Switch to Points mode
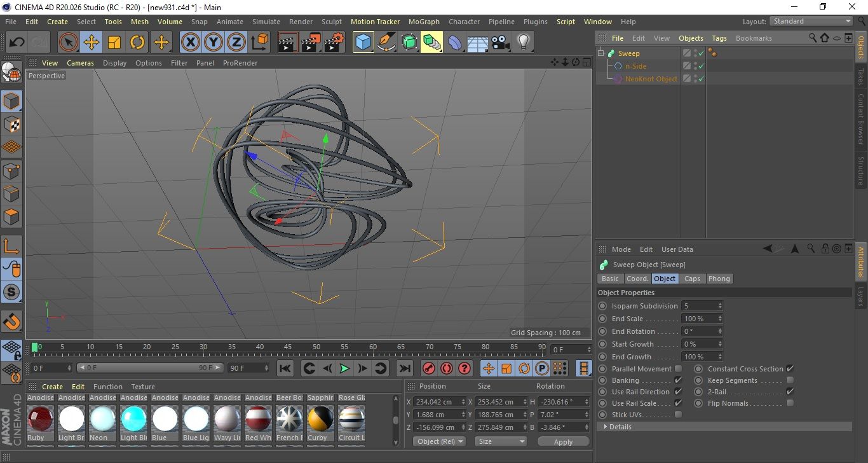This screenshot has height=463, width=868. pos(11,170)
